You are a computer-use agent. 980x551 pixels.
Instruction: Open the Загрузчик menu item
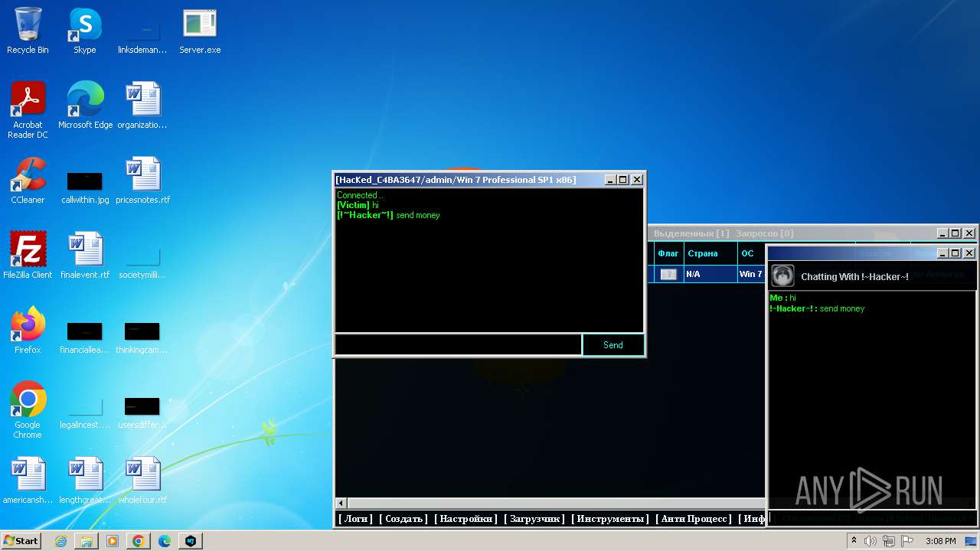(x=534, y=519)
